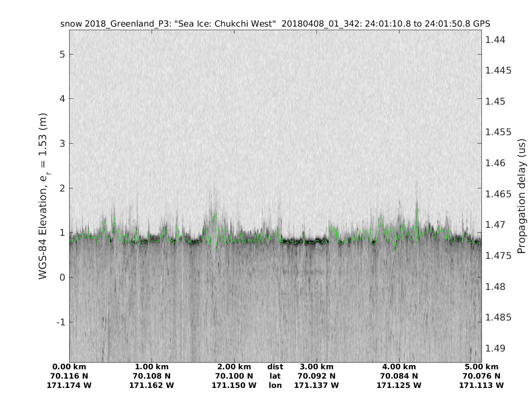The width and height of the screenshot is (532, 399).
Task: Click the WGS-84 Elevation axis label
Action: pyautogui.click(x=43, y=196)
